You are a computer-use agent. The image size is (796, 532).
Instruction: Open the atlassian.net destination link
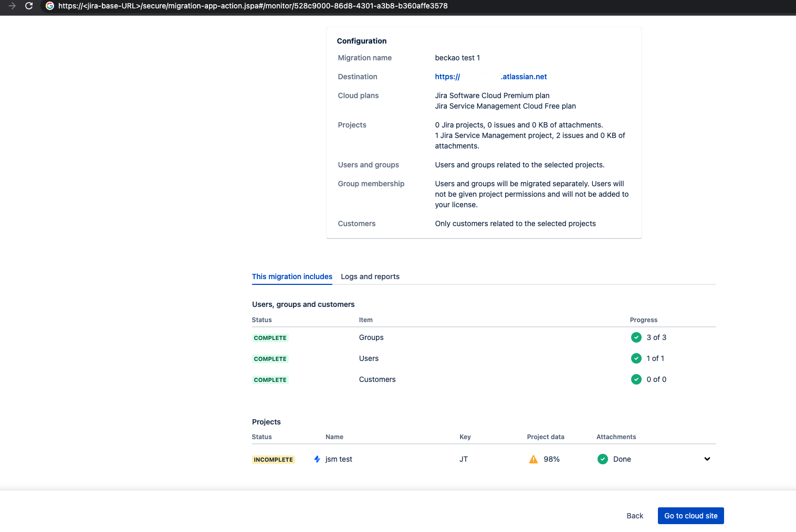(x=491, y=77)
